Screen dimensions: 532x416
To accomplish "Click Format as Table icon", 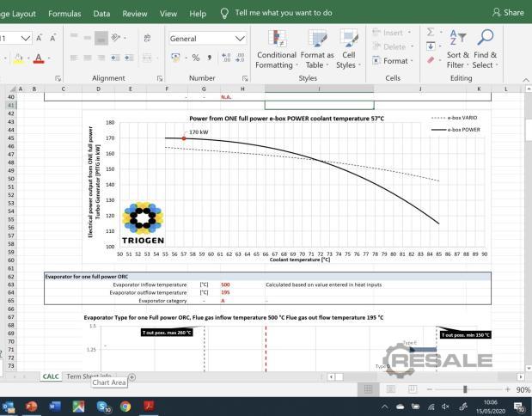I will click(315, 50).
